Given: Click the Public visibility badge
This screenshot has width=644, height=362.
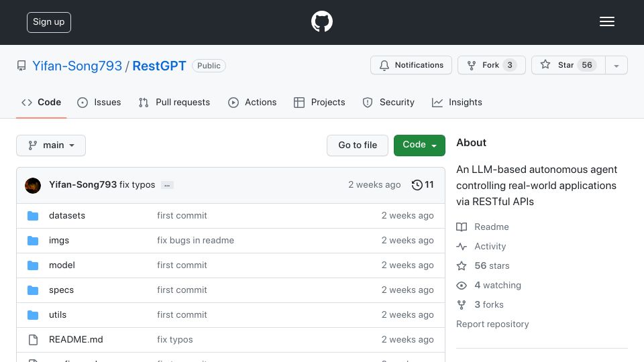Looking at the screenshot, I should click(x=209, y=66).
